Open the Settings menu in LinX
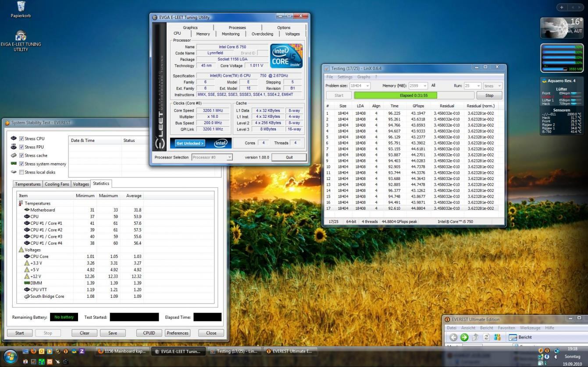 pyautogui.click(x=345, y=77)
